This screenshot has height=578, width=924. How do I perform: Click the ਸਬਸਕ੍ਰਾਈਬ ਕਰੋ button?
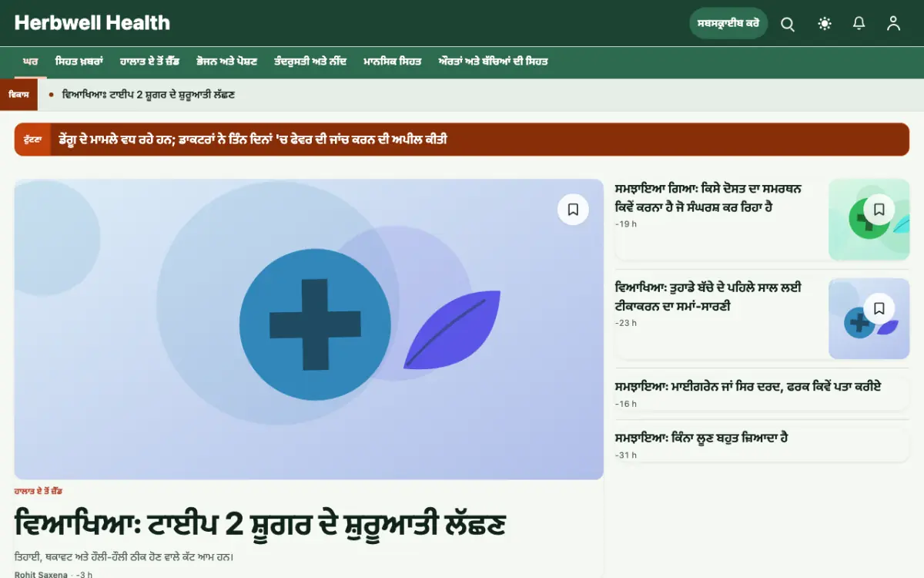(728, 24)
